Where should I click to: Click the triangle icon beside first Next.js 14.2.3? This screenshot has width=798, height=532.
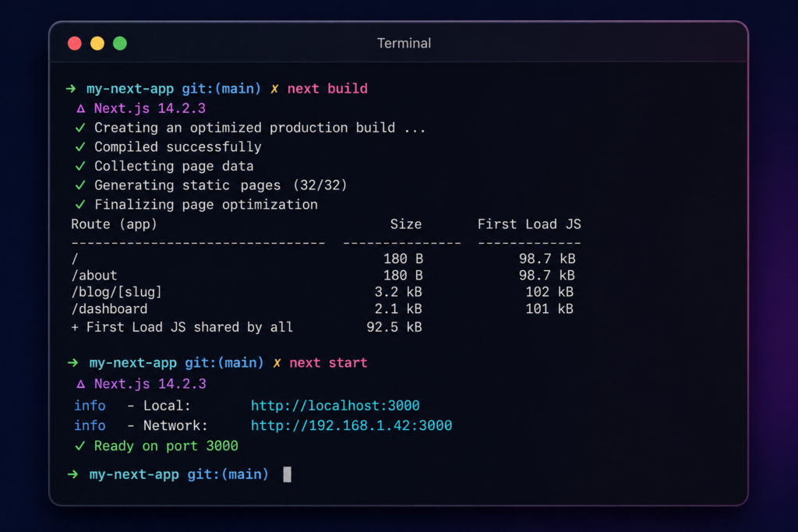[80, 108]
